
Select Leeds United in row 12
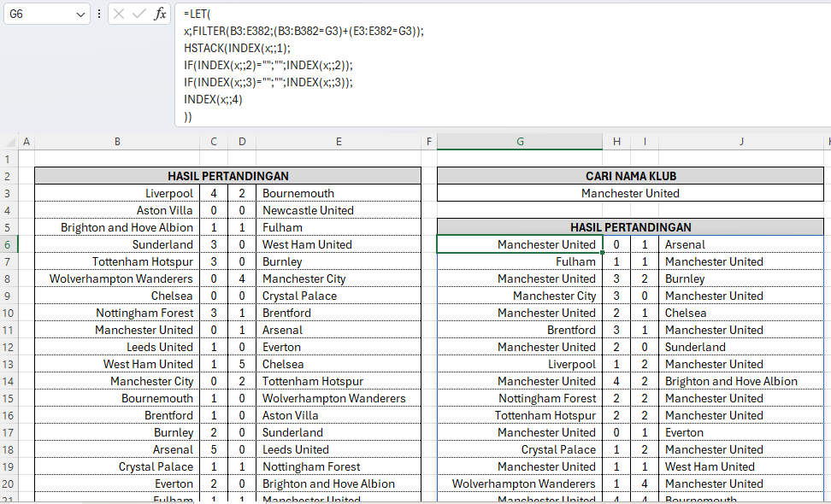pos(117,348)
